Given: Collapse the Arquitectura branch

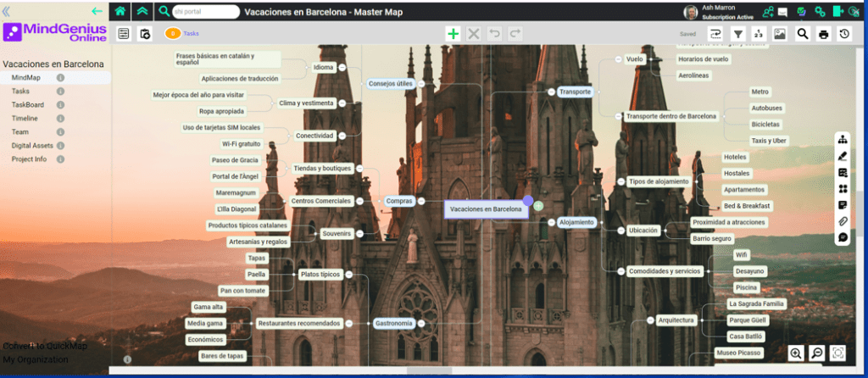Looking at the screenshot, I should pyautogui.click(x=650, y=320).
